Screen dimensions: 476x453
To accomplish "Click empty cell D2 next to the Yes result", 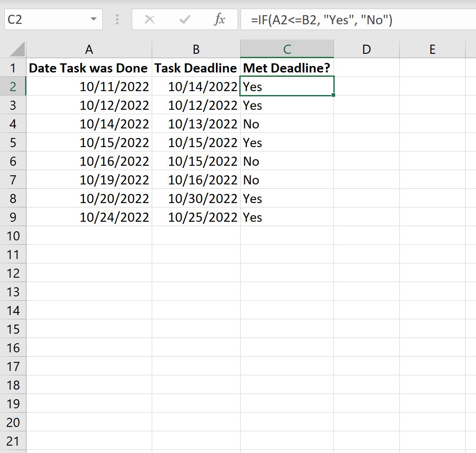I will [366, 86].
